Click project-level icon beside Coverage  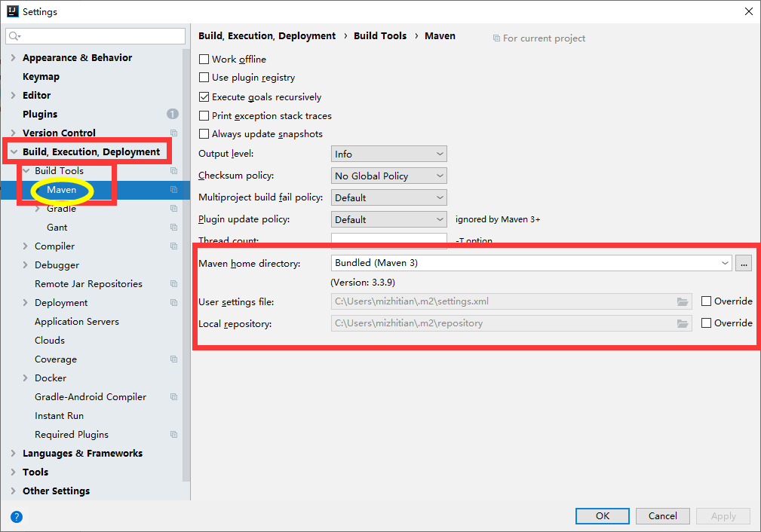tap(173, 359)
